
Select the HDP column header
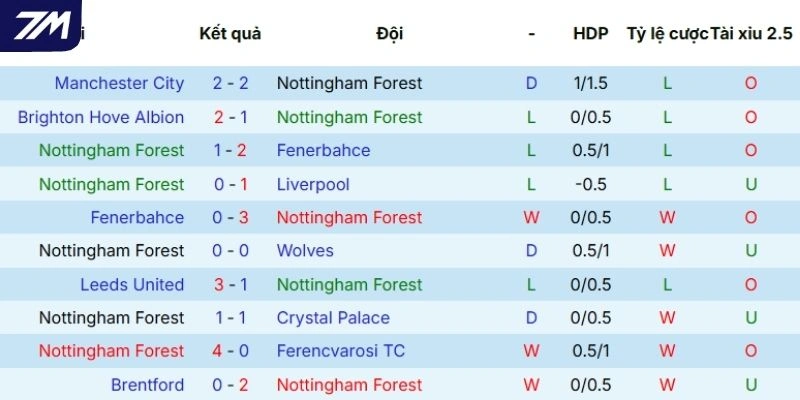[x=590, y=33]
